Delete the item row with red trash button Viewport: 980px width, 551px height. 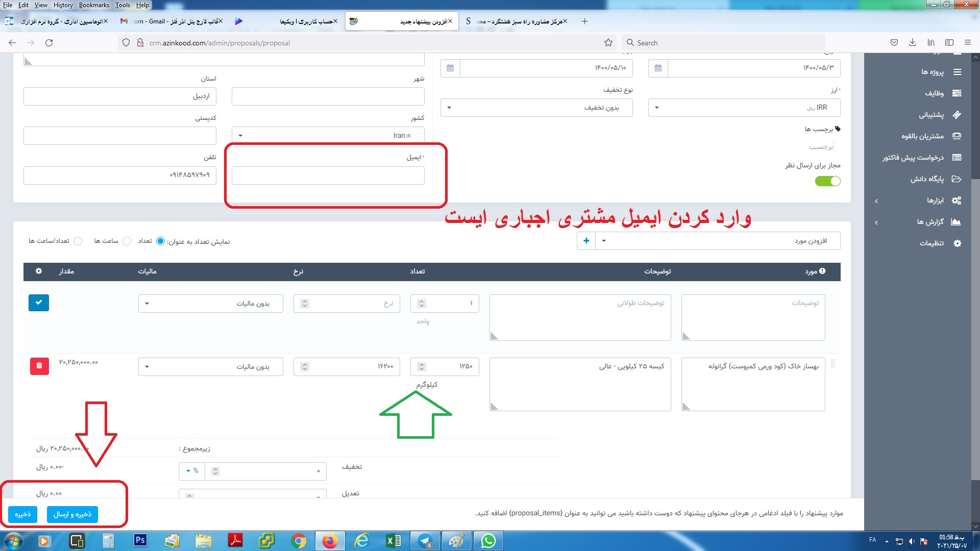coord(39,366)
